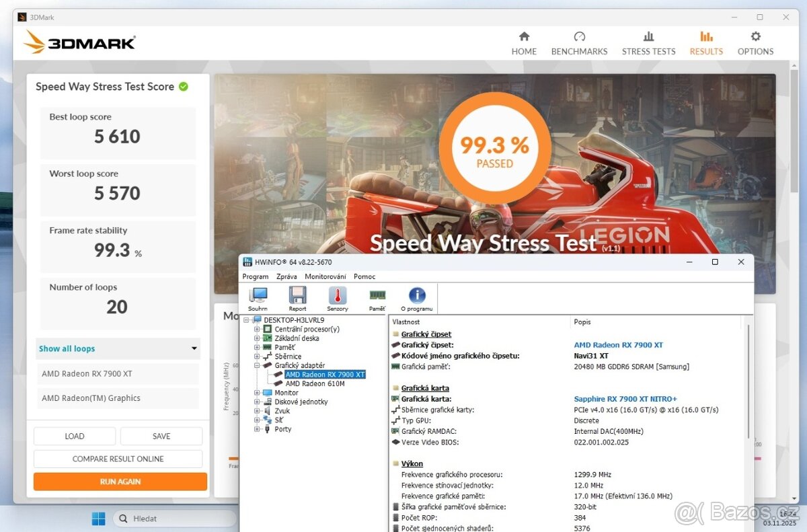This screenshot has height=532, width=807.
Task: Open the Monitorování menu
Action: (325, 276)
